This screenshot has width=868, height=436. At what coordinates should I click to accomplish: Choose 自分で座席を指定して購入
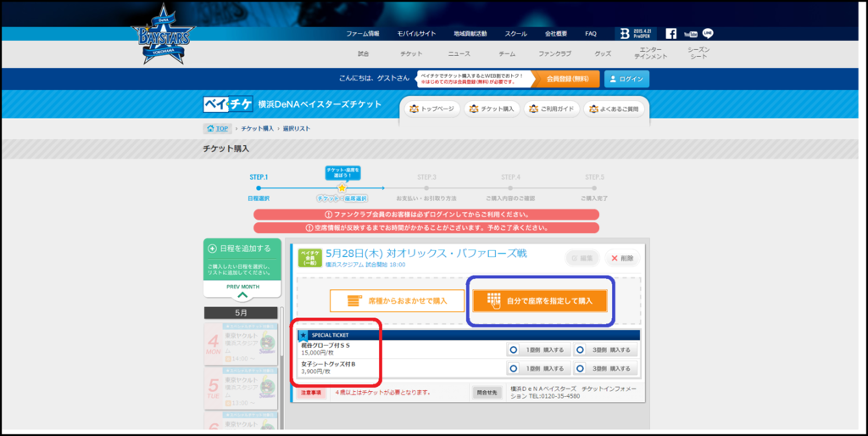540,301
